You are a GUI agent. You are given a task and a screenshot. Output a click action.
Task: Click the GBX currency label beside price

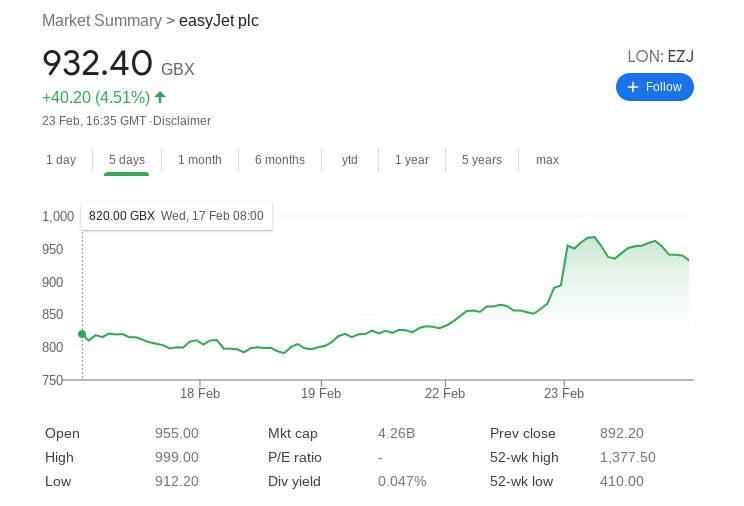pos(178,69)
